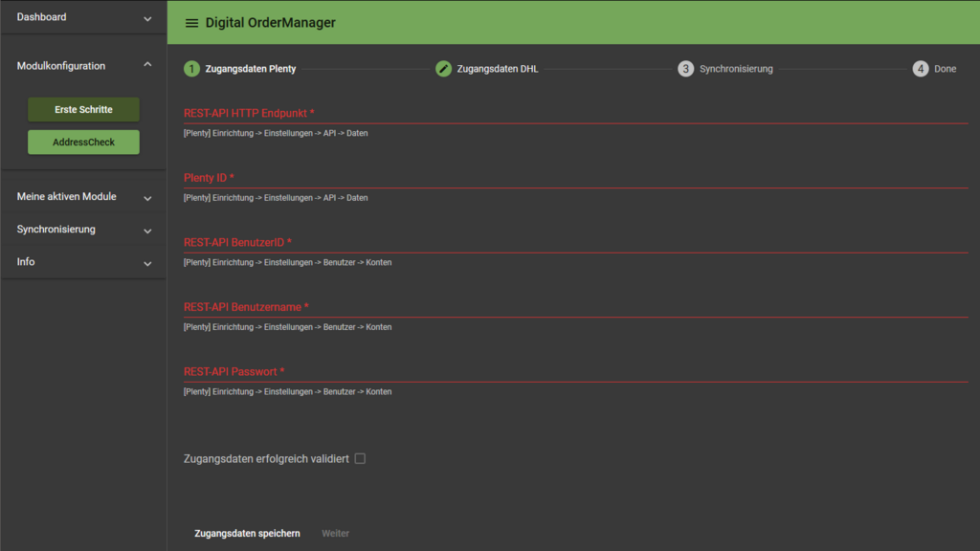Click step 4 circle icon for Done

[920, 69]
